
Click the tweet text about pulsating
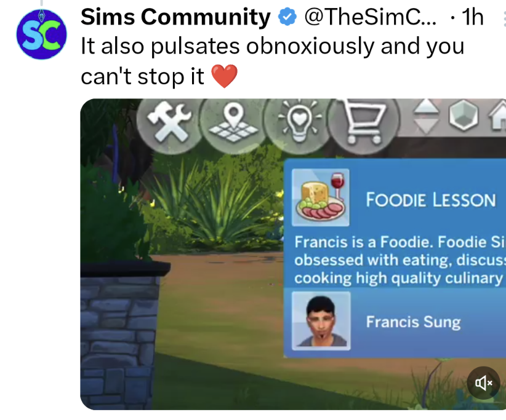pyautogui.click(x=272, y=61)
